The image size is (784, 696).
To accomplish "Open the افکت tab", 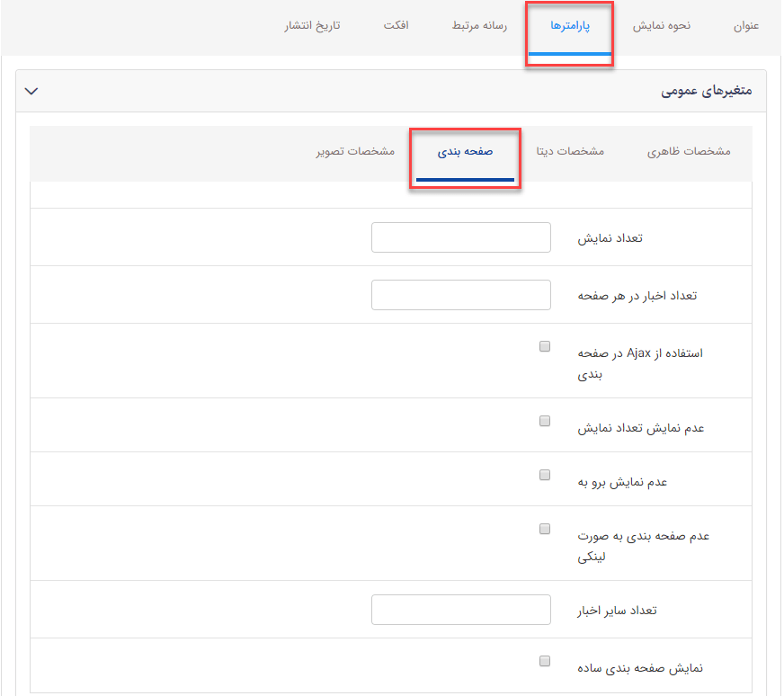I will tap(396, 26).
